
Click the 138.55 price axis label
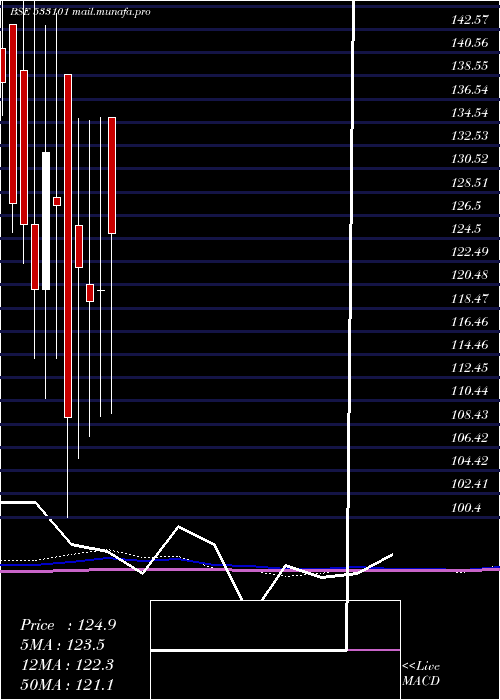point(469,66)
